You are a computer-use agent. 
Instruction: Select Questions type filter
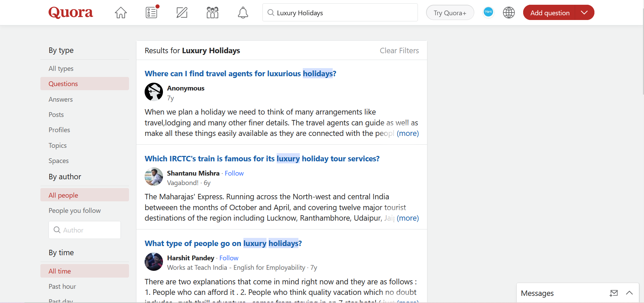click(x=85, y=84)
